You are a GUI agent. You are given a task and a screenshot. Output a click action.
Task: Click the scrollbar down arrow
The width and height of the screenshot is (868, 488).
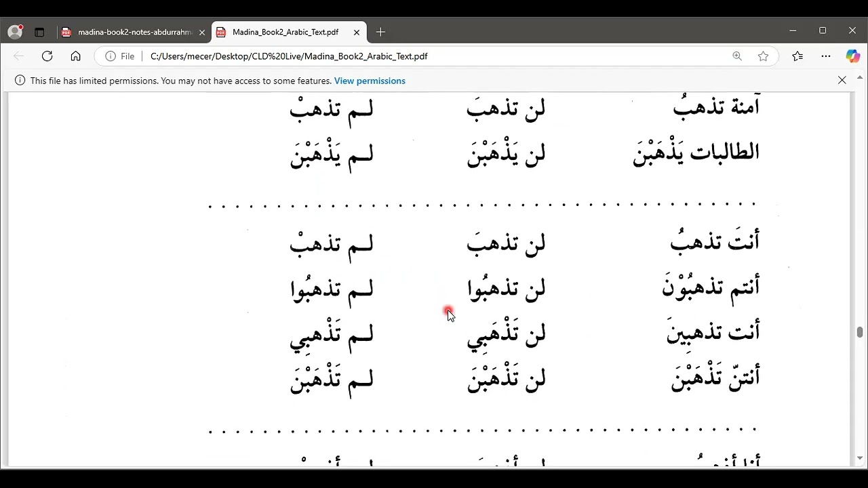[x=860, y=459]
